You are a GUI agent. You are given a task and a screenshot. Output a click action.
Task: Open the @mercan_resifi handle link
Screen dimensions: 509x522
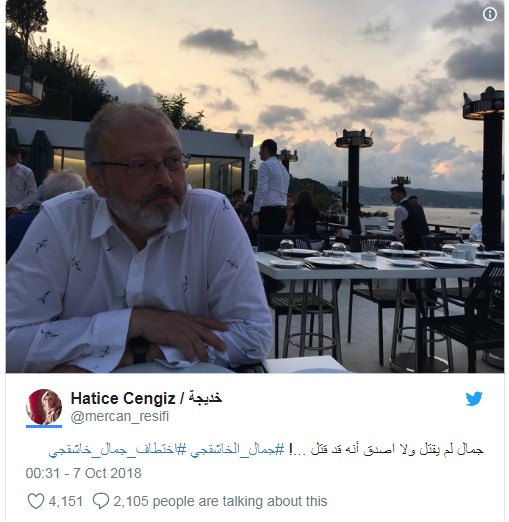pyautogui.click(x=120, y=417)
